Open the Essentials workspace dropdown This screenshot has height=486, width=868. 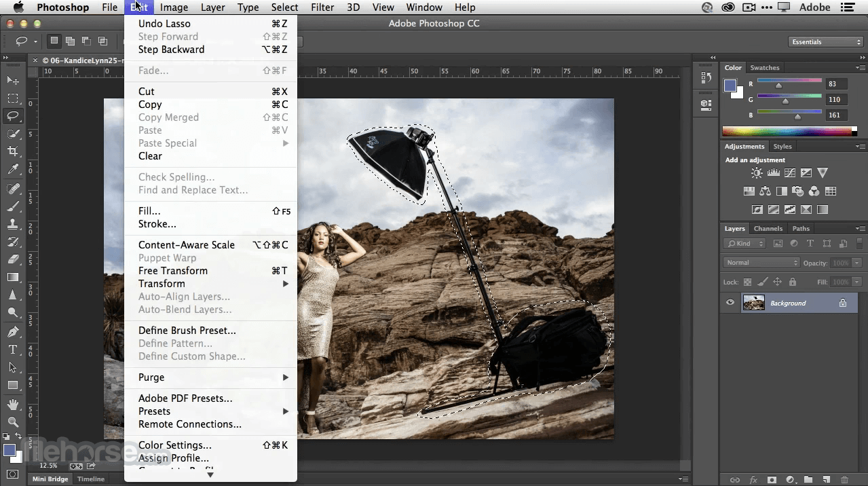tap(825, 42)
